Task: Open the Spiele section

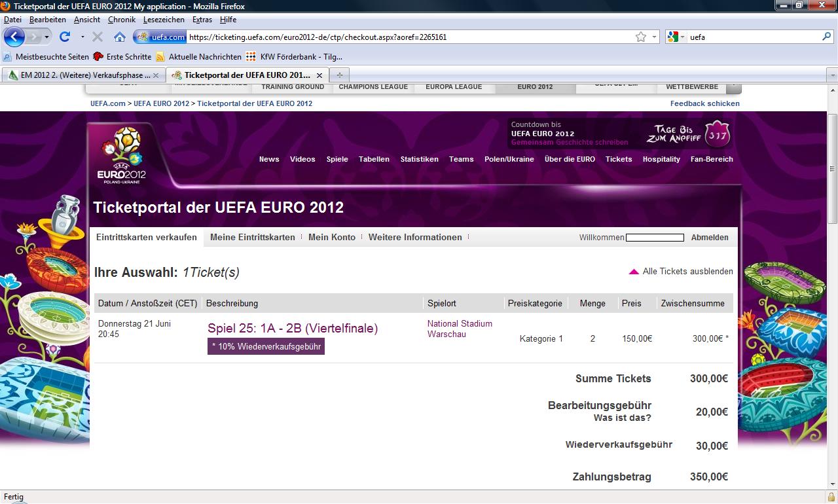Action: pyautogui.click(x=337, y=159)
